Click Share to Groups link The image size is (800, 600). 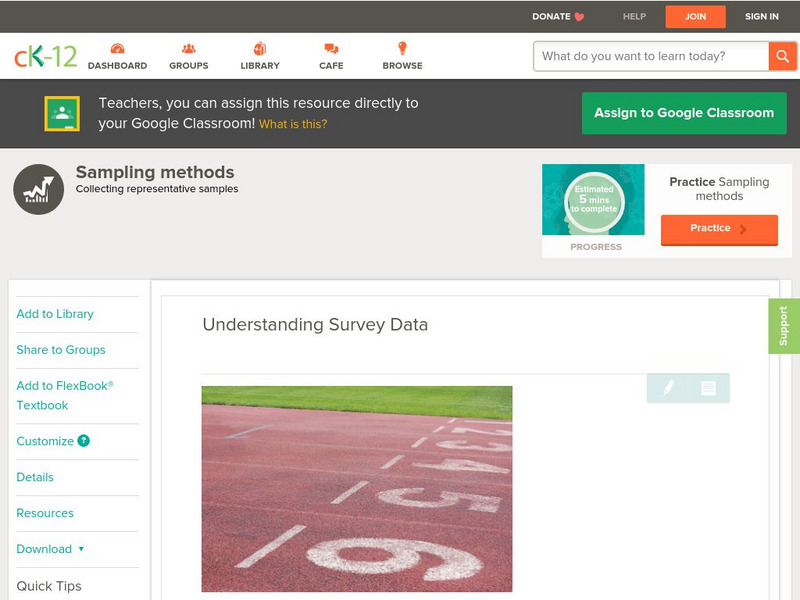(x=61, y=350)
